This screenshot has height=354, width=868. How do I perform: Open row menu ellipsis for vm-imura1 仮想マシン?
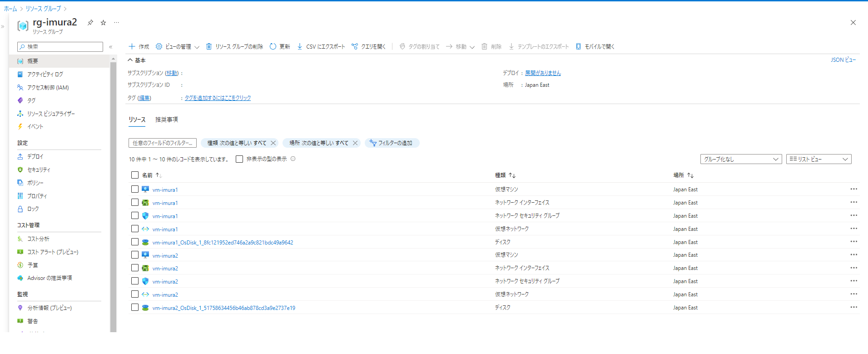(853, 189)
